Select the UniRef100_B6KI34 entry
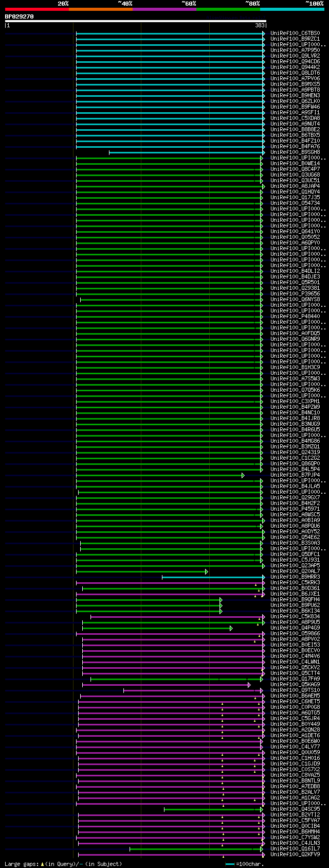The width and height of the screenshot is (329, 868). [x=295, y=611]
